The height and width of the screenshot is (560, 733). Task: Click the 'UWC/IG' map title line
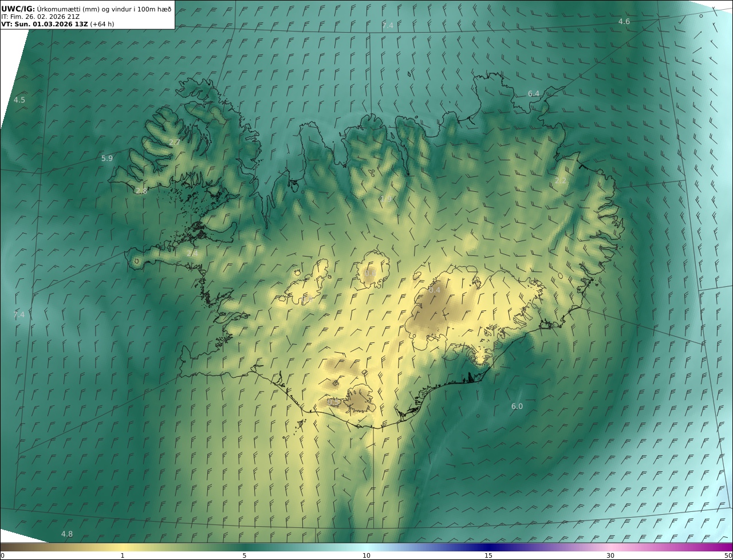click(x=86, y=9)
